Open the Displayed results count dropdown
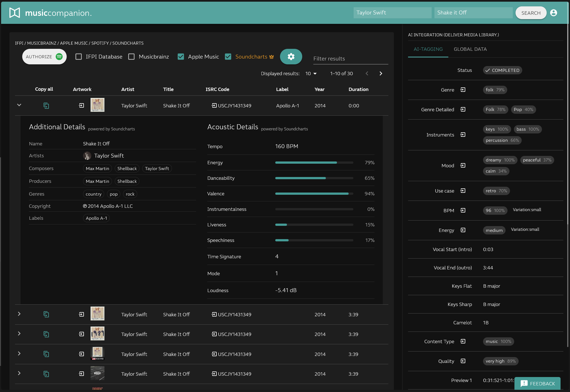 (311, 74)
